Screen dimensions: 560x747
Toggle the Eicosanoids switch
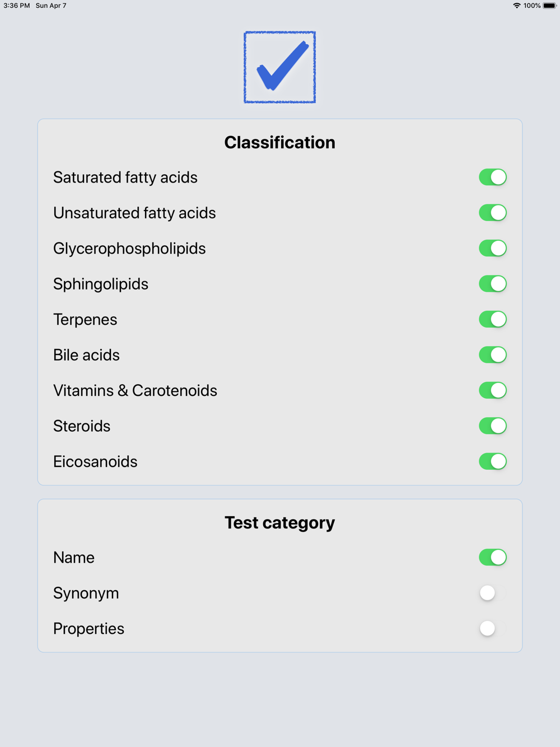[493, 462]
